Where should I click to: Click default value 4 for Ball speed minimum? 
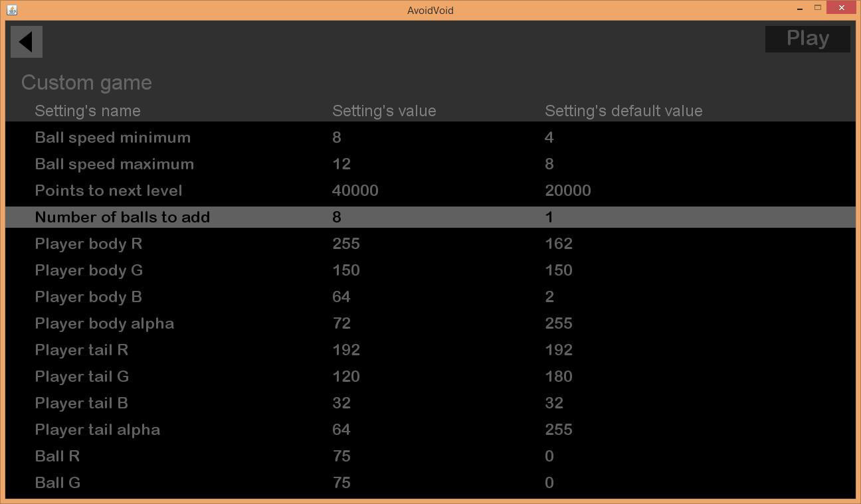tap(549, 137)
